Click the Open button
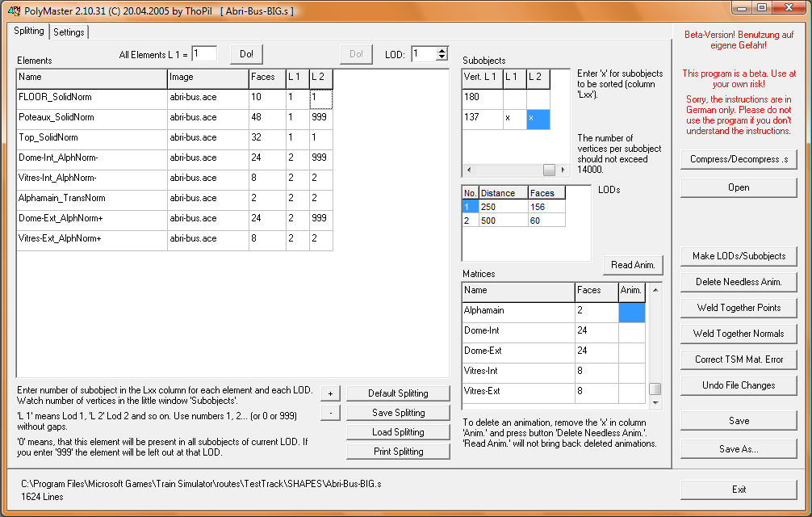This screenshot has height=517, width=812. tap(739, 188)
